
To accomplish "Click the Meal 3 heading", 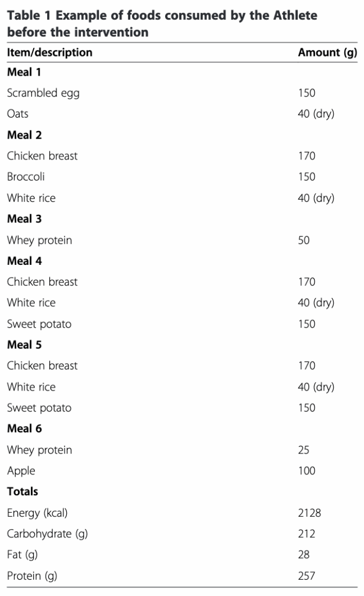I will (24, 219).
